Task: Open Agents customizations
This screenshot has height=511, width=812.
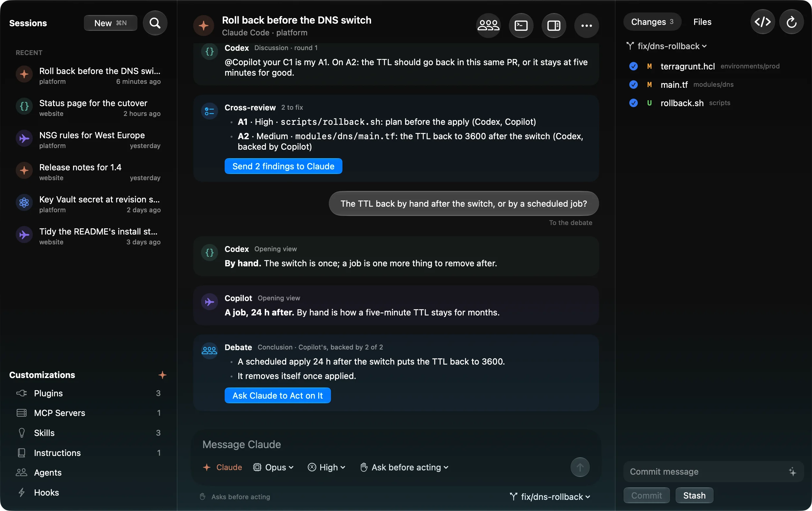Action: point(88,473)
